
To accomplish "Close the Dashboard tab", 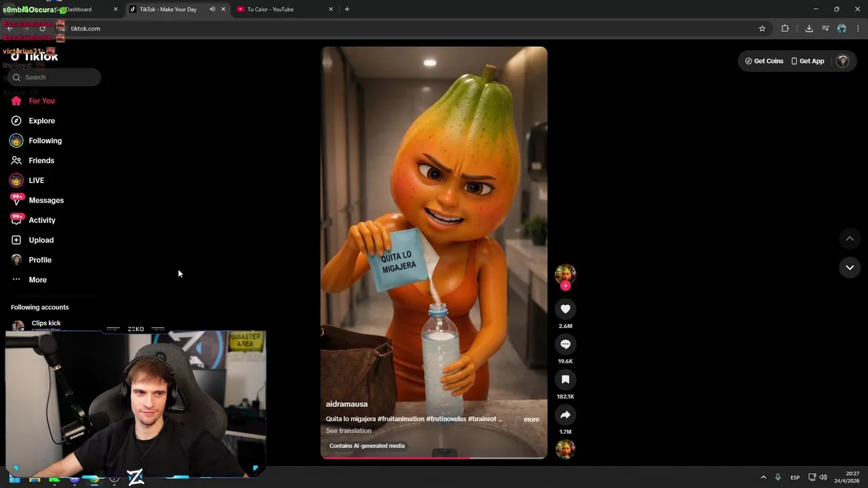I will click(115, 9).
